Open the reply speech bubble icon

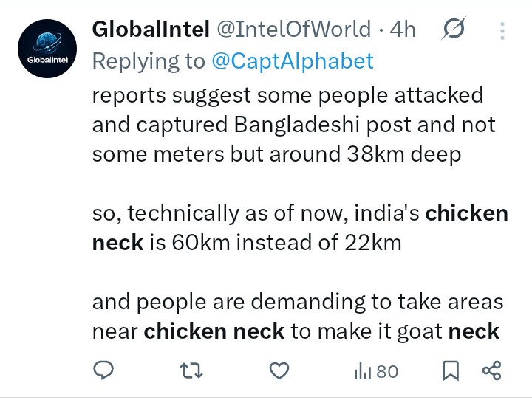pyautogui.click(x=103, y=370)
